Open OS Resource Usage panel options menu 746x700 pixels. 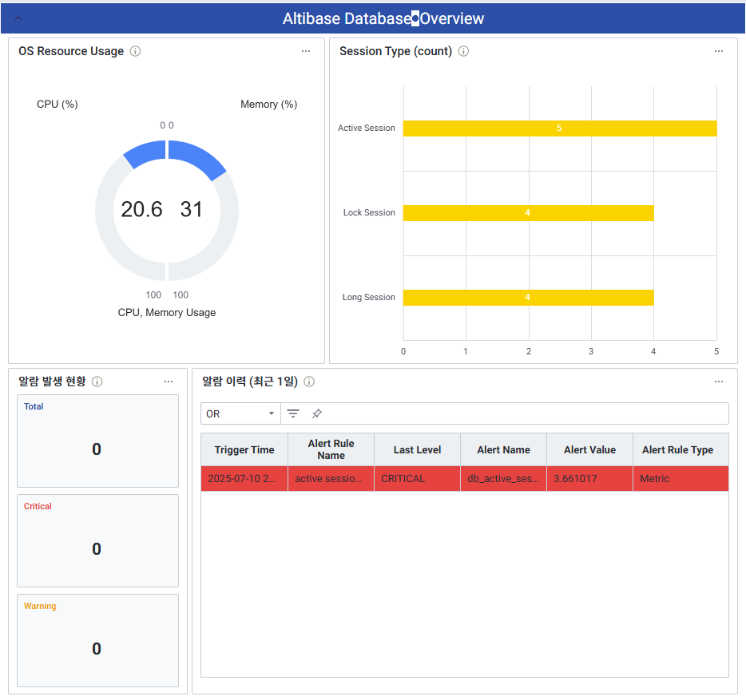tap(306, 51)
